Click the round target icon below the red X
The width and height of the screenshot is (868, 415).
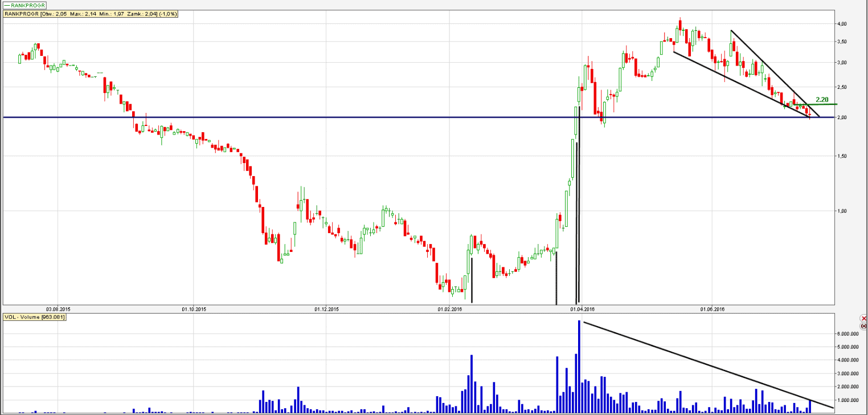tap(864, 326)
